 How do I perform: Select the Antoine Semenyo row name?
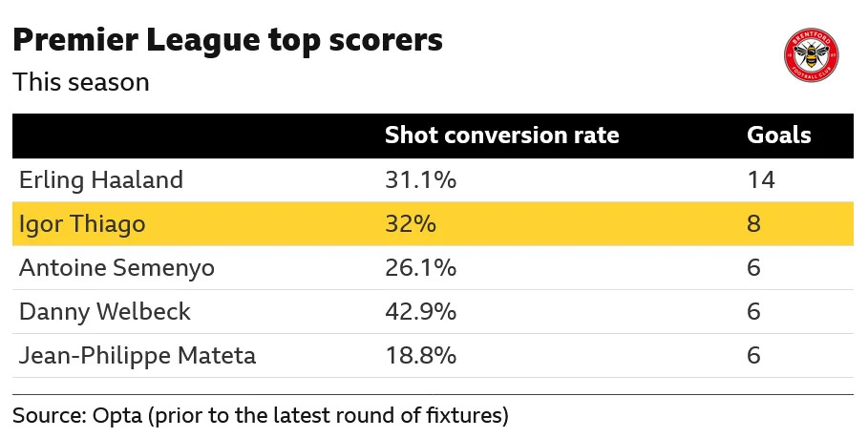point(116,268)
